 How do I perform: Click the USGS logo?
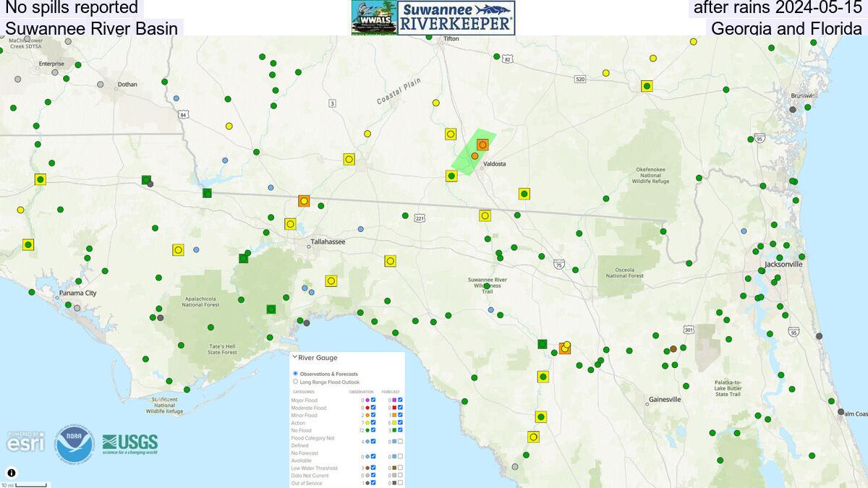point(130,443)
